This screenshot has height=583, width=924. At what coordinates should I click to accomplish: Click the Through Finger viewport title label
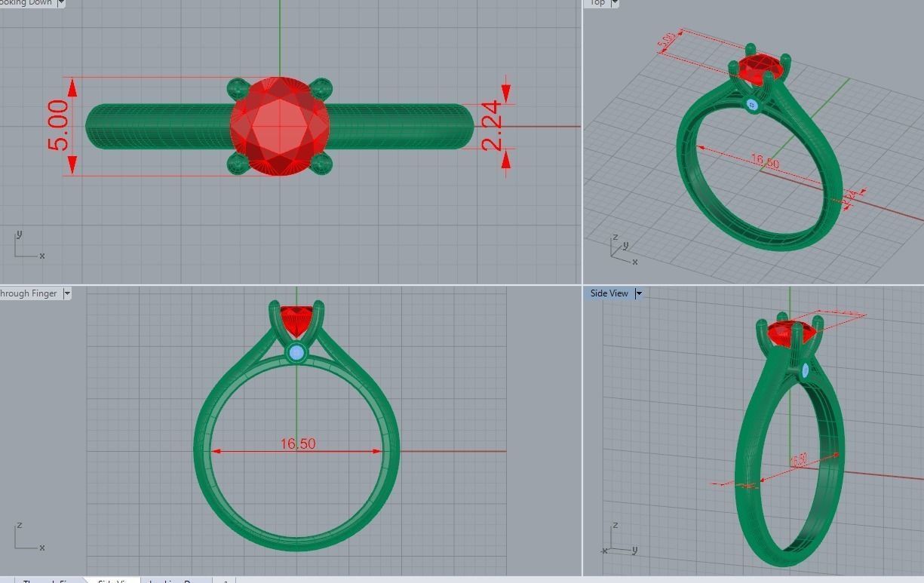tap(28, 293)
